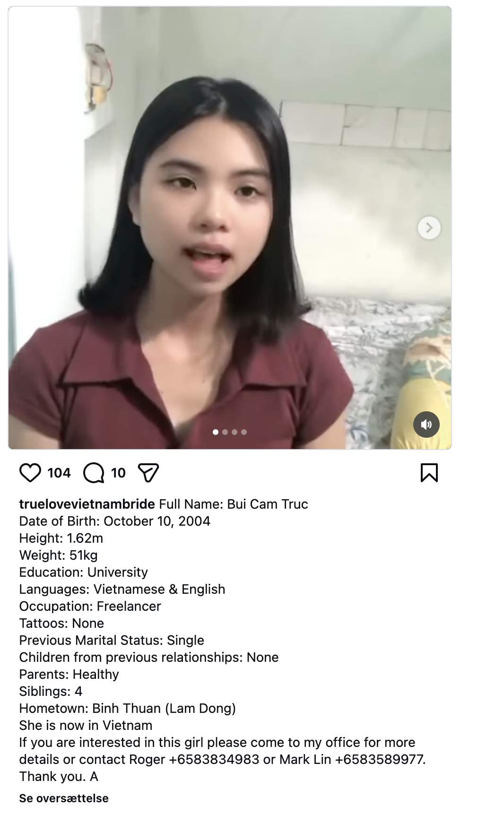Image resolution: width=504 pixels, height=815 pixels.
Task: Click the phone number +6583834983 in caption
Action: [214, 759]
